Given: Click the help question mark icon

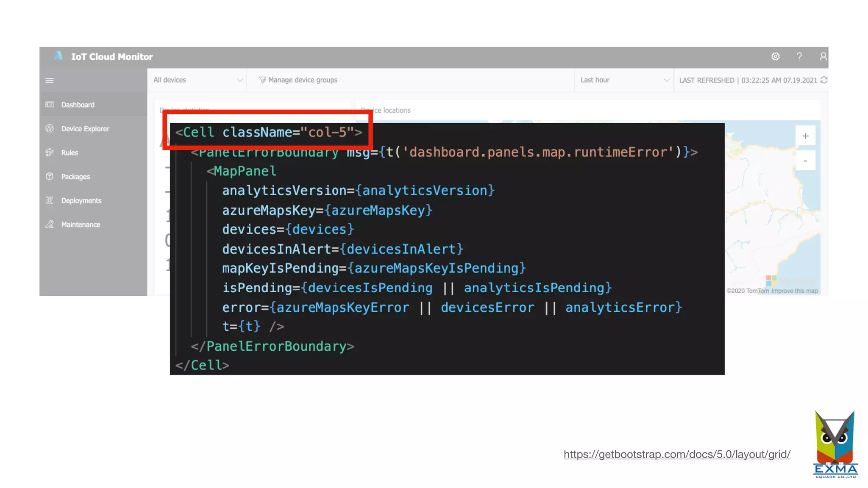Looking at the screenshot, I should [x=799, y=56].
